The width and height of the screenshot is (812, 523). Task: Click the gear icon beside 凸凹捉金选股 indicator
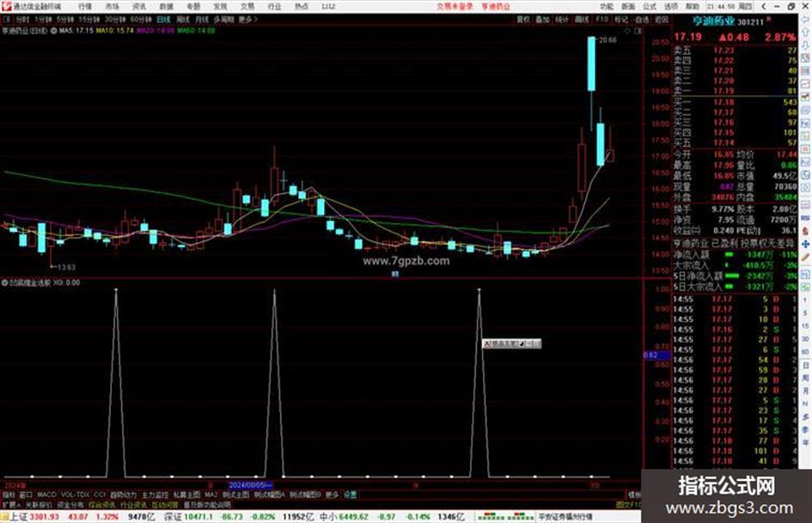(4, 283)
